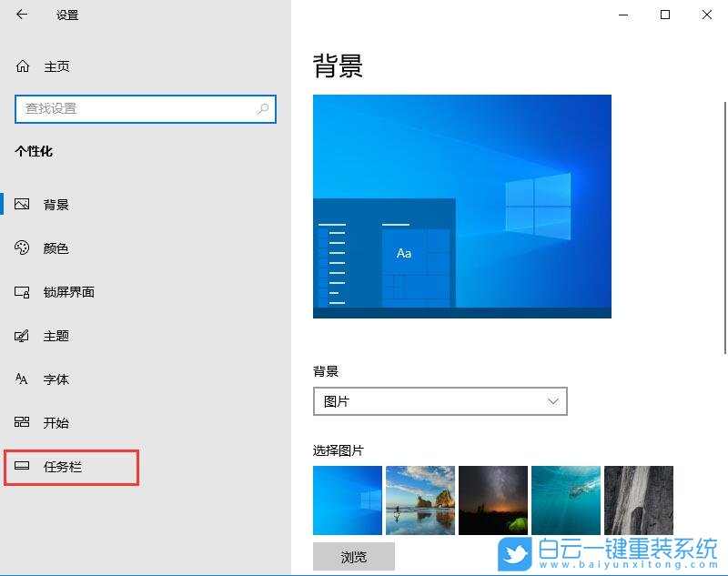The width and height of the screenshot is (728, 576).
Task: Click the dropdown chevron beside 图片
Action: [552, 400]
